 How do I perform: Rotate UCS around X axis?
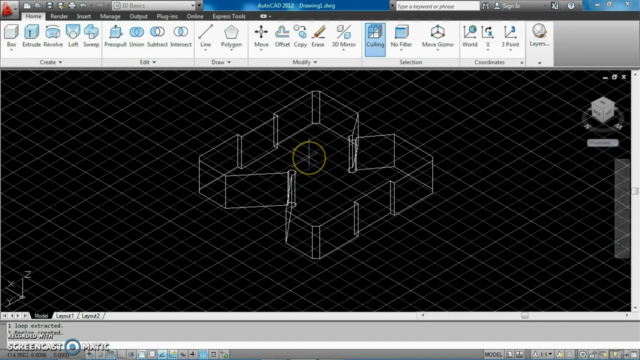click(x=488, y=36)
